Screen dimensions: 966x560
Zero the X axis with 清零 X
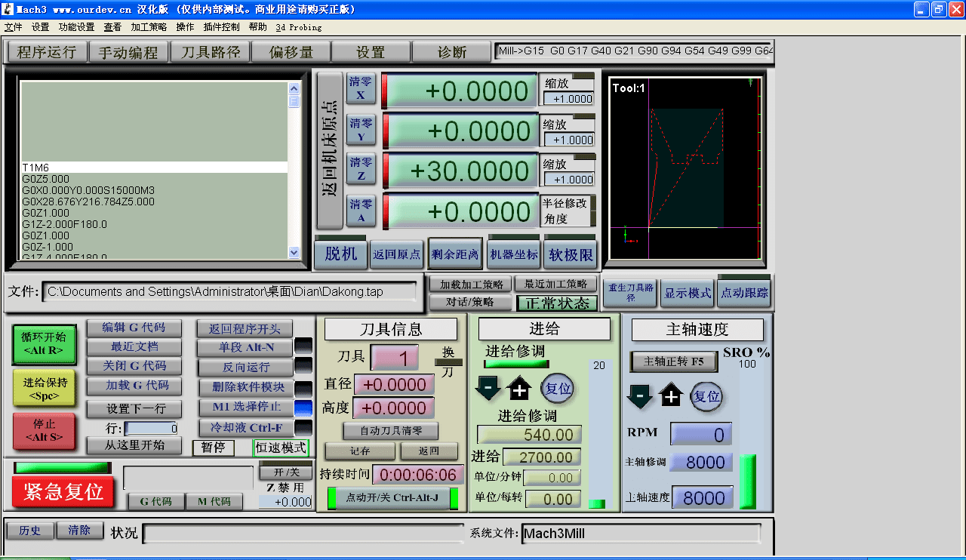(361, 88)
